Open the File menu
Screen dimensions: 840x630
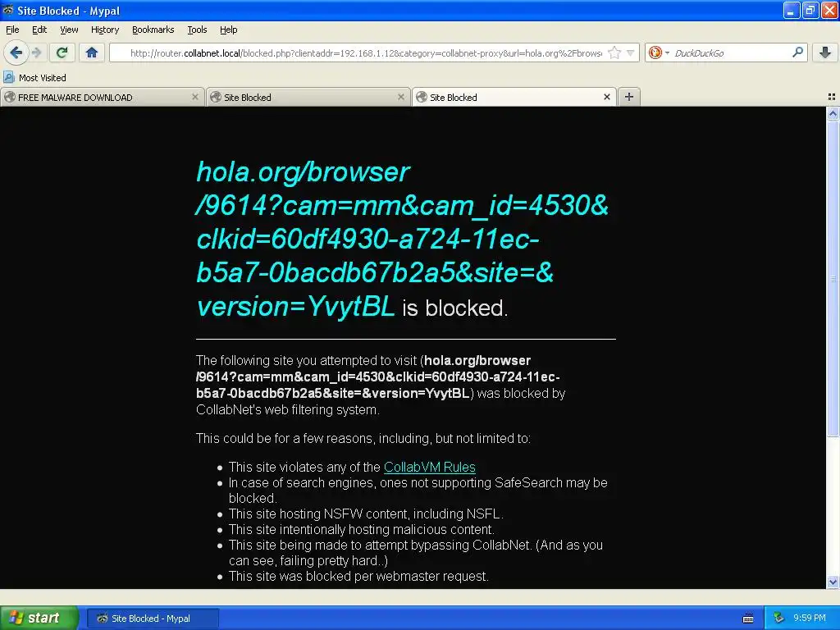pyautogui.click(x=12, y=30)
